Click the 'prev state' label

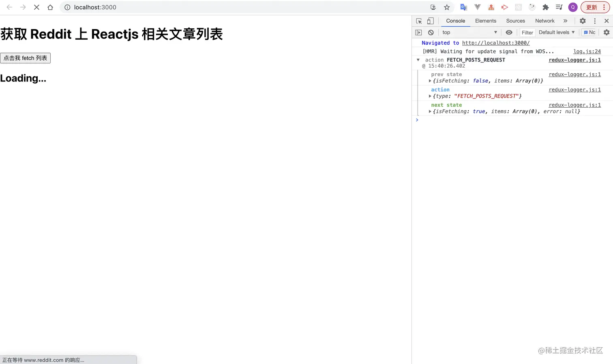(446, 75)
